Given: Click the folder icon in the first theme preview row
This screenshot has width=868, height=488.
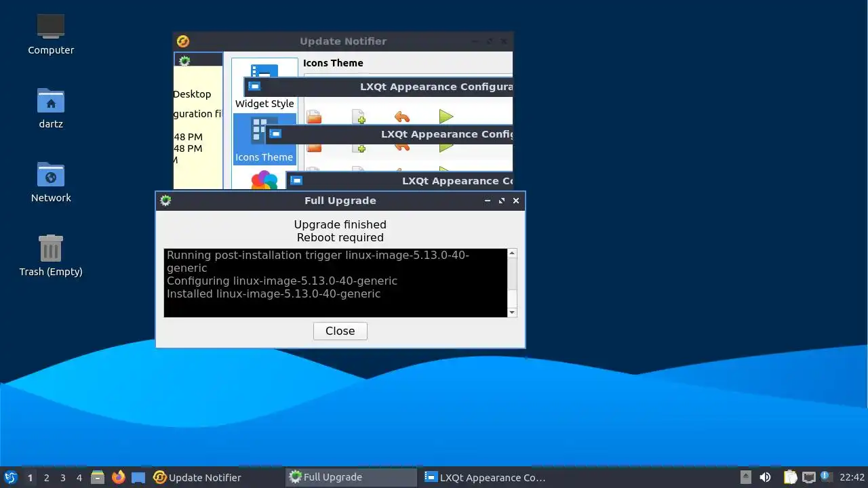Looking at the screenshot, I should click(313, 117).
